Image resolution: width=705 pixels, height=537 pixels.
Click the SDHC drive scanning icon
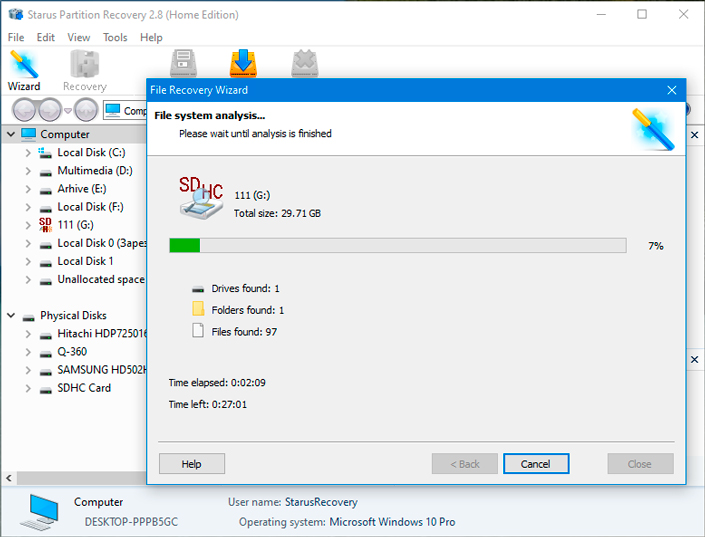[x=201, y=198]
